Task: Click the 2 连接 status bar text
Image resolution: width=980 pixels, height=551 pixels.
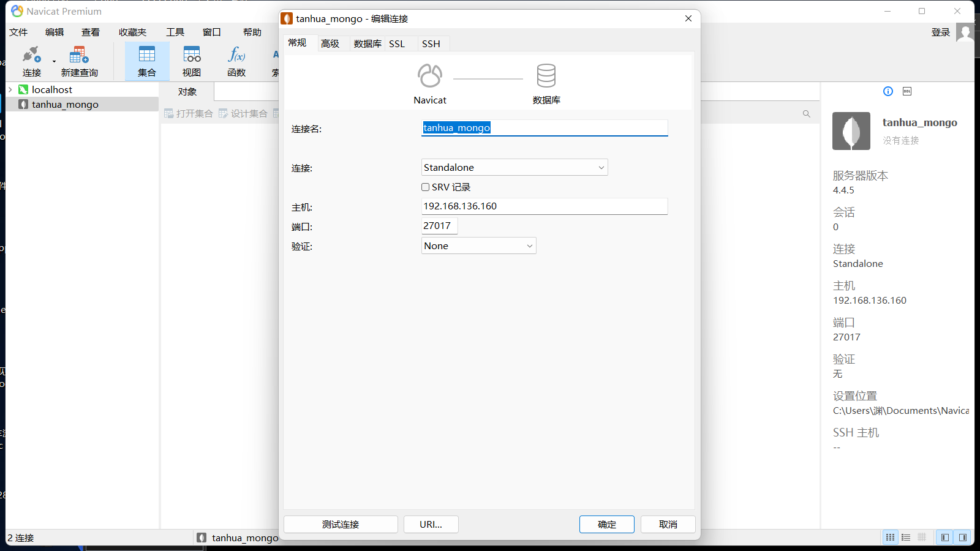Action: click(x=21, y=538)
